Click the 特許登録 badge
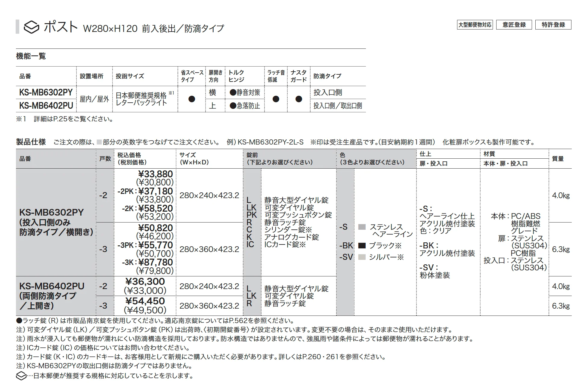 [x=553, y=25]
